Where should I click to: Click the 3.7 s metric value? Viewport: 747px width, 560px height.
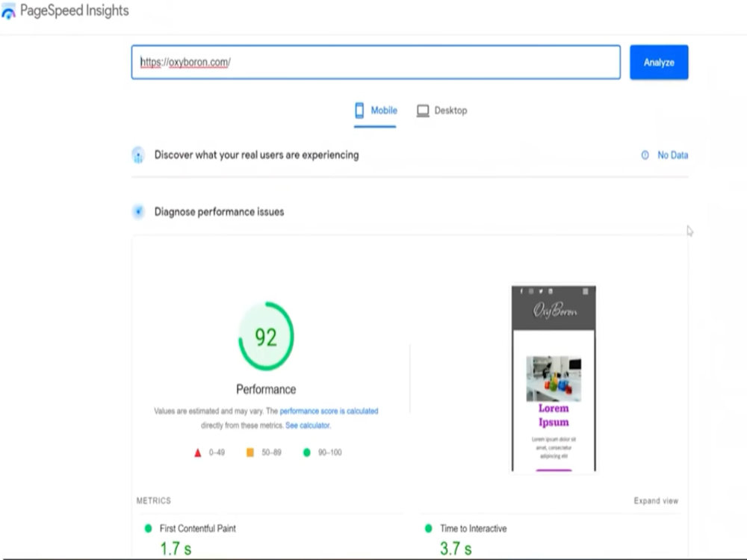click(456, 549)
